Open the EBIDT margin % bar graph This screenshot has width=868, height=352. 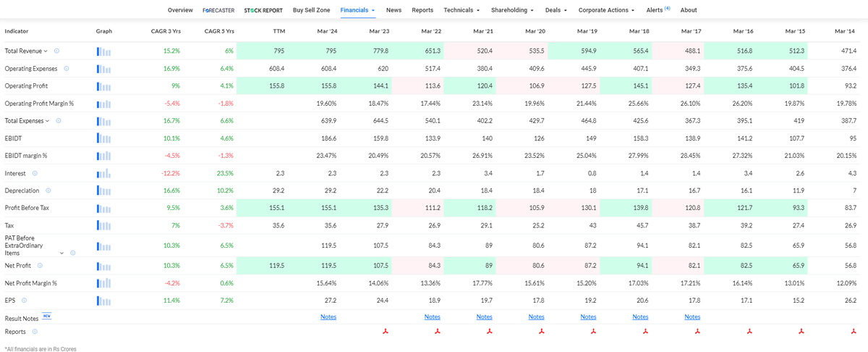pos(103,156)
